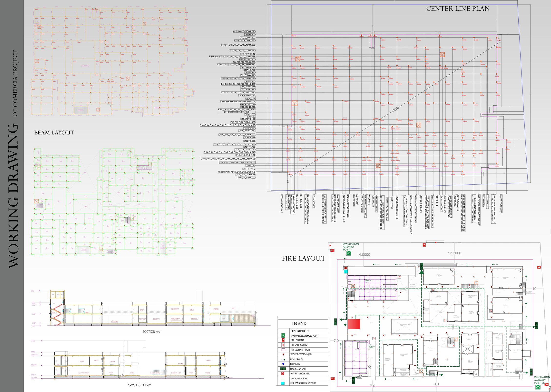This screenshot has height=392, width=551.
Task: Click the blue sprinkler symbol in legend
Action: pos(283,364)
